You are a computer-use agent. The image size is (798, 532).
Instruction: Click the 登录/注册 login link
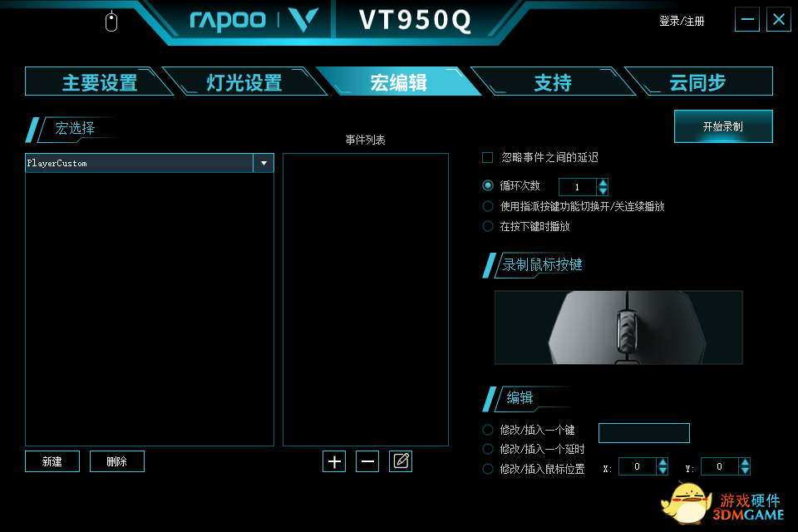coord(682,22)
